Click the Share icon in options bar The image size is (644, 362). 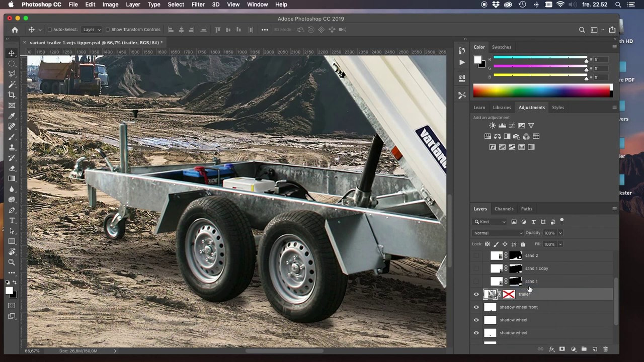(x=612, y=30)
